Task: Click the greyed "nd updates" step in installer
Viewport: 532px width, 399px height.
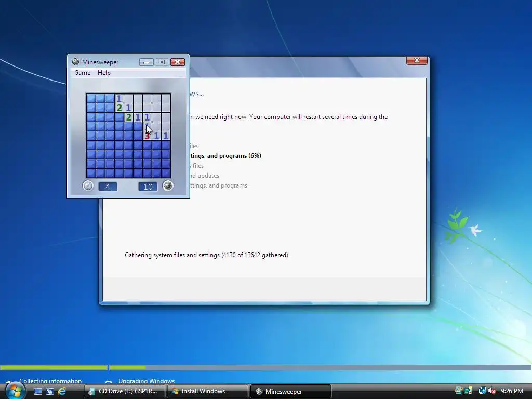Action: tap(205, 176)
